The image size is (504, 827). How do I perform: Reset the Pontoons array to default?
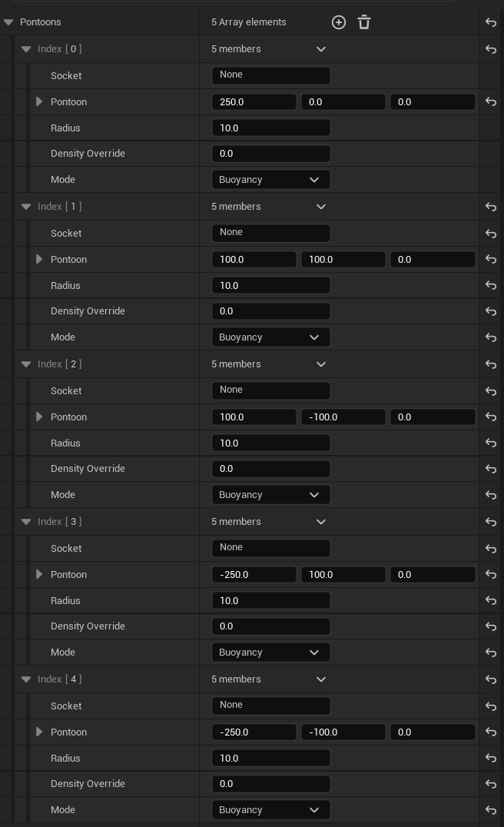[491, 22]
